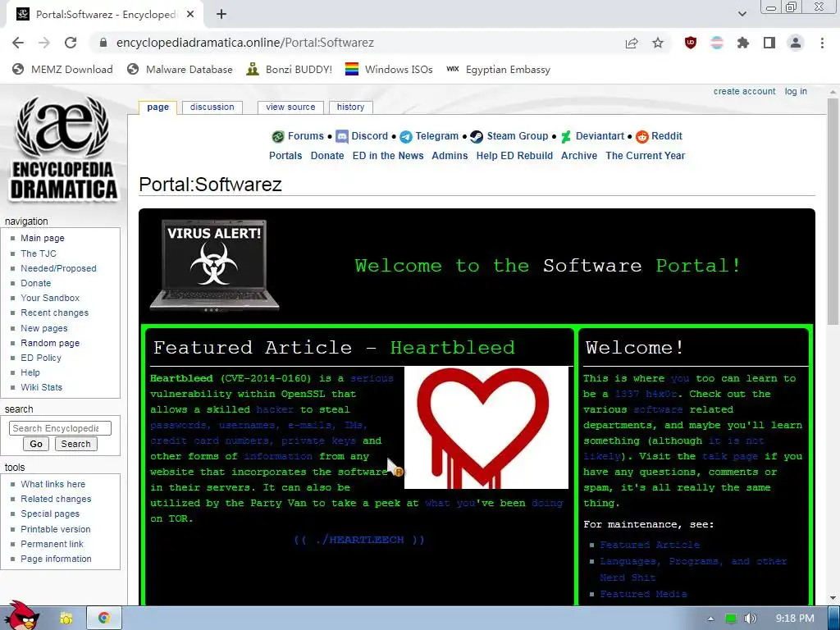Click the log in link

click(x=796, y=92)
